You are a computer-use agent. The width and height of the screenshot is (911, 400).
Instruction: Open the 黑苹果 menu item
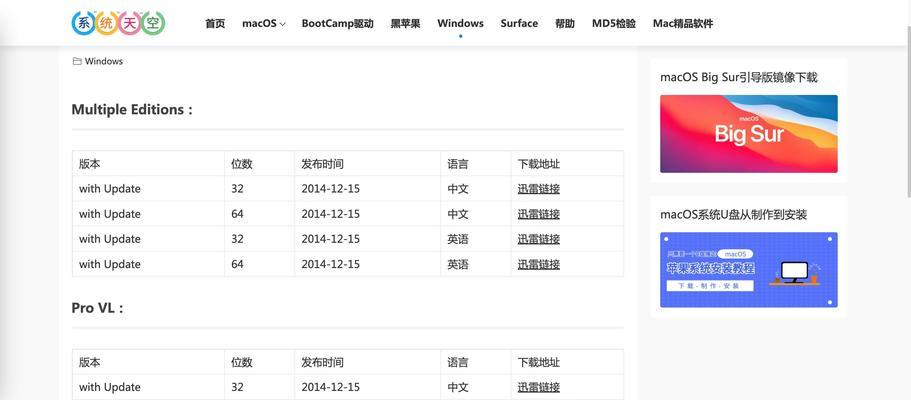click(406, 24)
